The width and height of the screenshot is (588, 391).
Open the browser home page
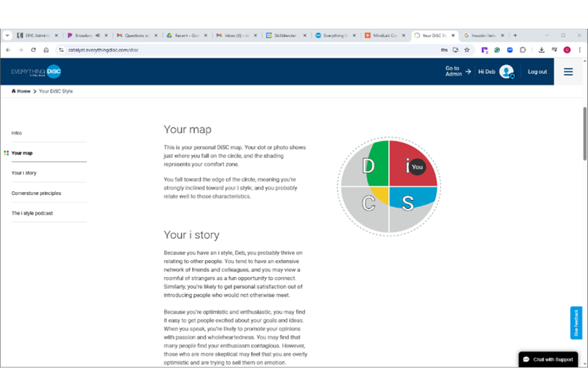pyautogui.click(x=46, y=50)
